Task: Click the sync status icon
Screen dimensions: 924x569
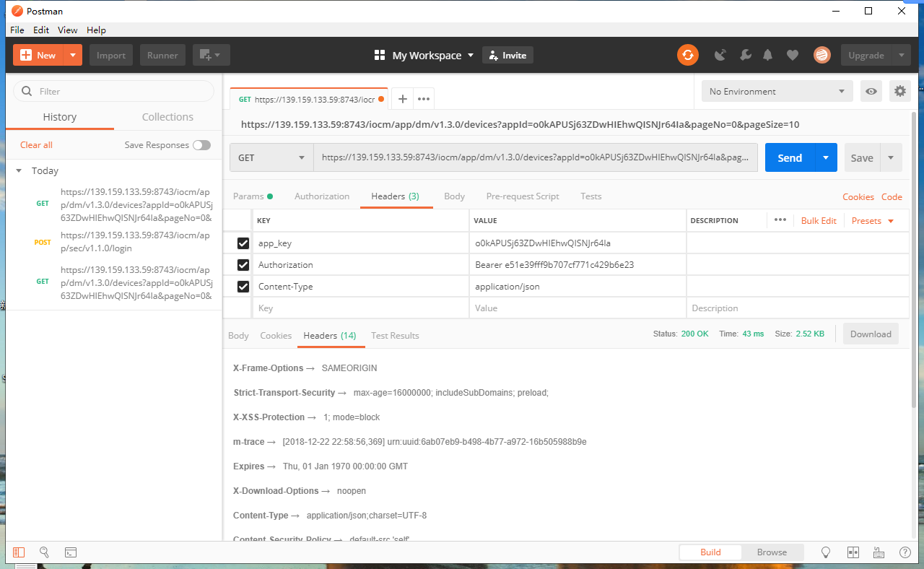Action: point(688,55)
